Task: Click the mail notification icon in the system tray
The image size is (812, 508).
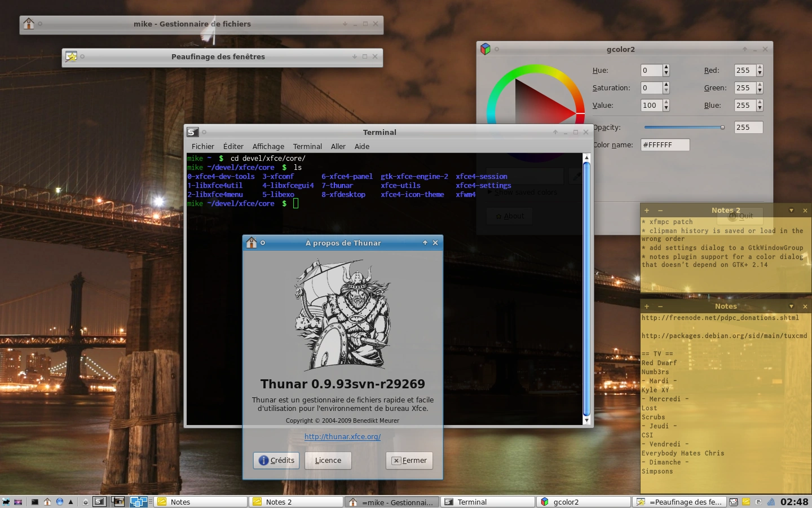Action: pos(733,502)
